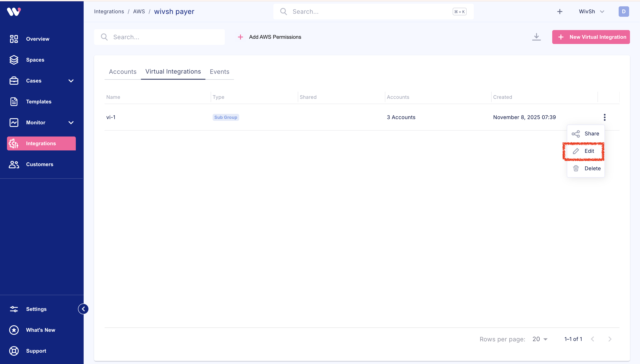Open the What's New star item

(x=41, y=330)
